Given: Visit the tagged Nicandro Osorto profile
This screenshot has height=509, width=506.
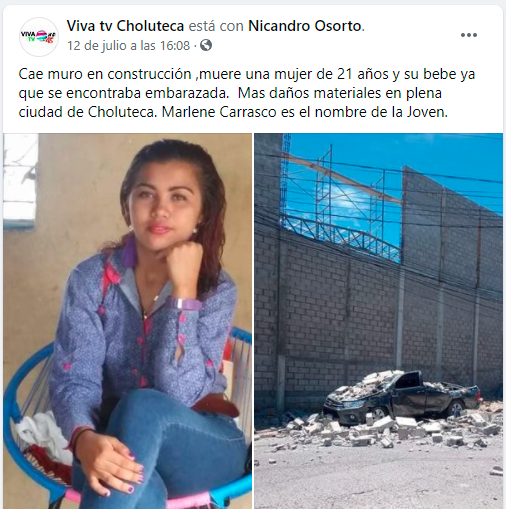Looking at the screenshot, I should [305, 26].
